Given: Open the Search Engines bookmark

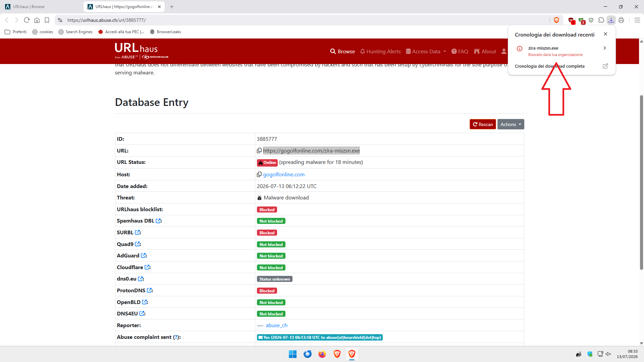Looking at the screenshot, I should (x=75, y=32).
